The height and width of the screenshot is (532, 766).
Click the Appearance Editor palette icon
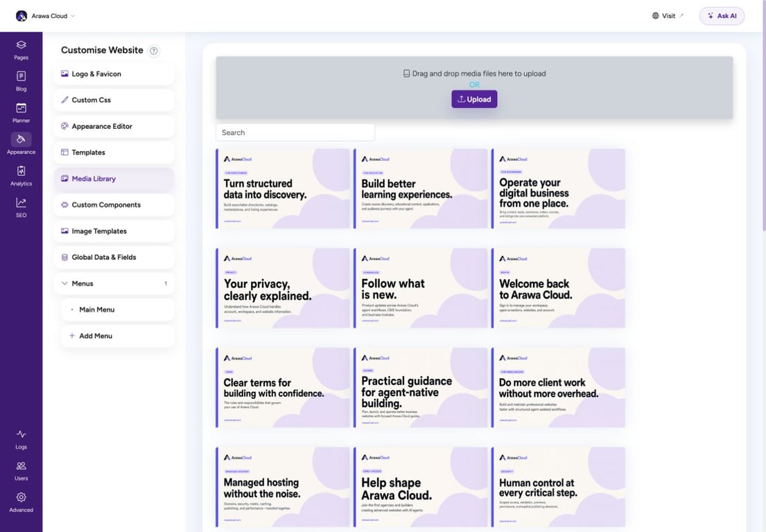point(64,126)
